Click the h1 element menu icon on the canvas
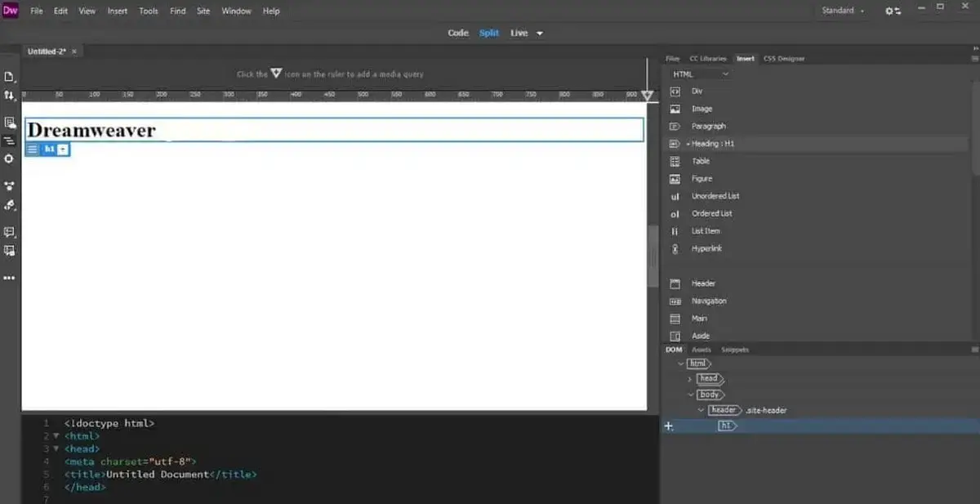Image resolution: width=980 pixels, height=504 pixels. coord(32,149)
